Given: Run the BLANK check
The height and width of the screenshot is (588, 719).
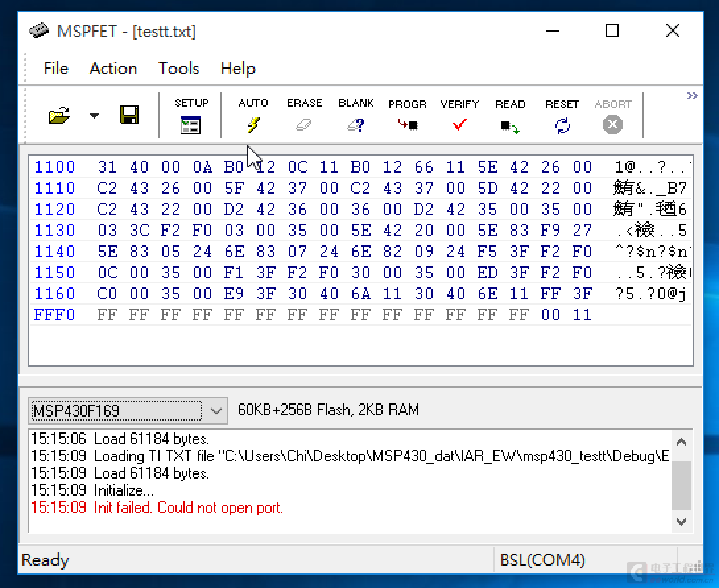Looking at the screenshot, I should pos(356,115).
